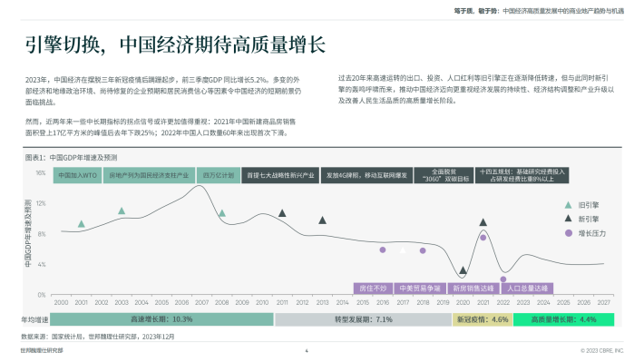Click the 增长压力 legend purple circle
The image size is (644, 362).
[569, 233]
